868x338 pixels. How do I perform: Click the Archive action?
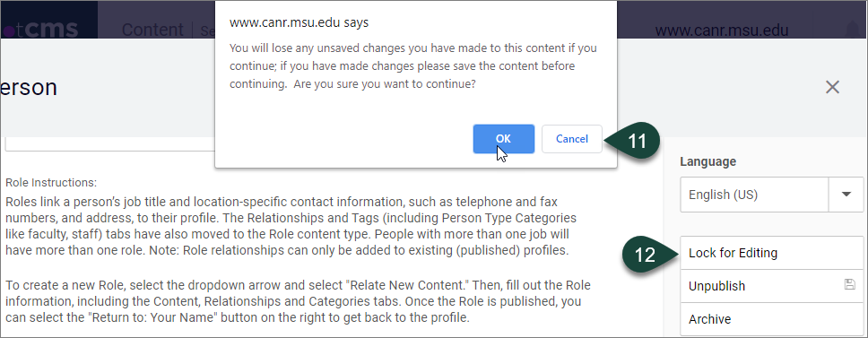772,319
